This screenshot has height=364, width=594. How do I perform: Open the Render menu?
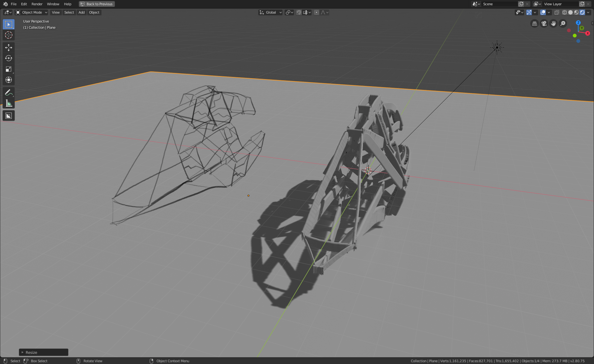(x=37, y=4)
